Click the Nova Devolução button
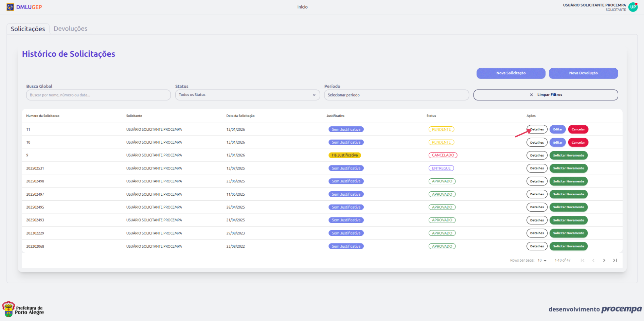This screenshot has height=321, width=644. tap(583, 73)
